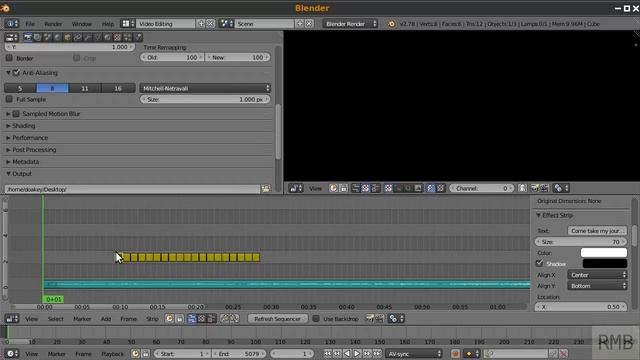Jump to the last frame
640x360 pixels.
(377, 353)
